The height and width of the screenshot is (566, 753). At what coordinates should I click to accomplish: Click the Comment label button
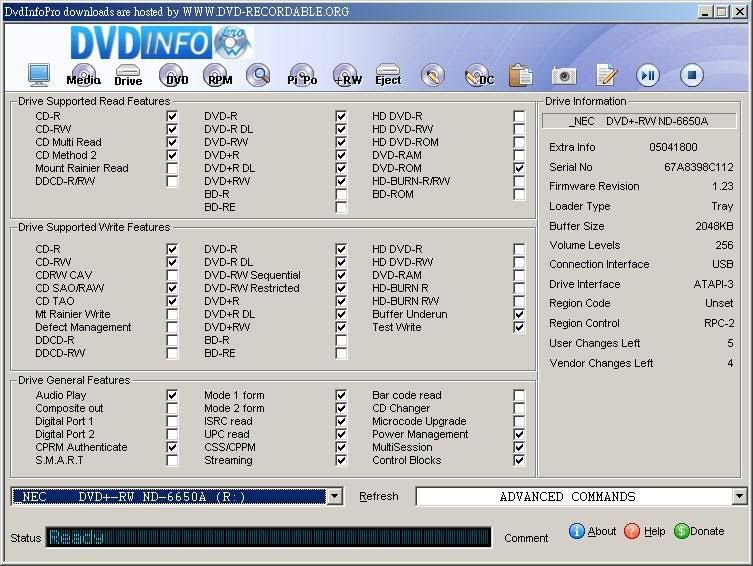tap(526, 538)
